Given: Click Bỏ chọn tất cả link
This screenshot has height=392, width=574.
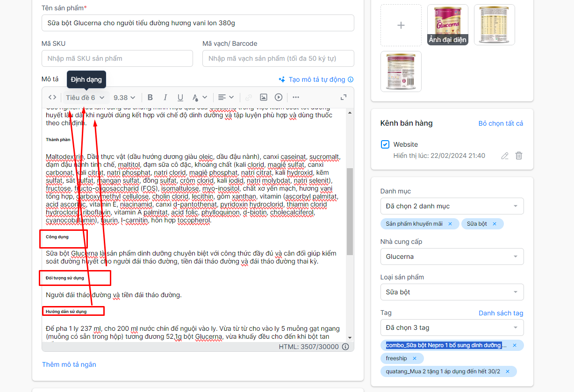Looking at the screenshot, I should point(501,123).
